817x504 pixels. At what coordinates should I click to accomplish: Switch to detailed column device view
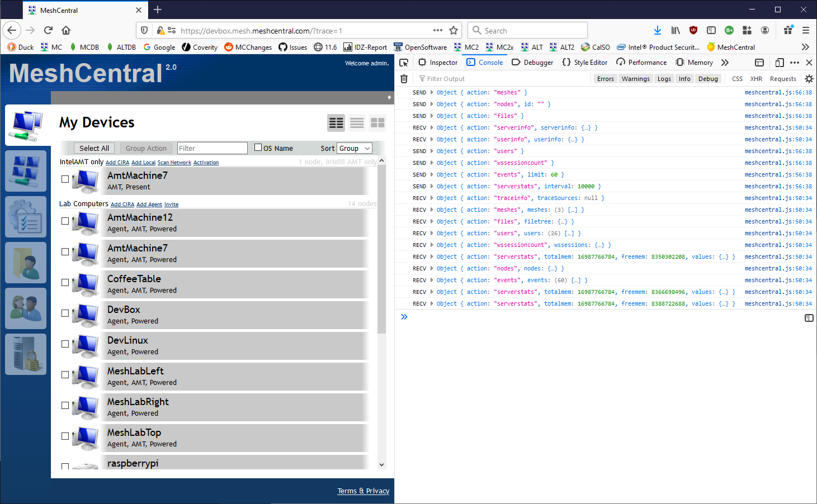coord(336,122)
